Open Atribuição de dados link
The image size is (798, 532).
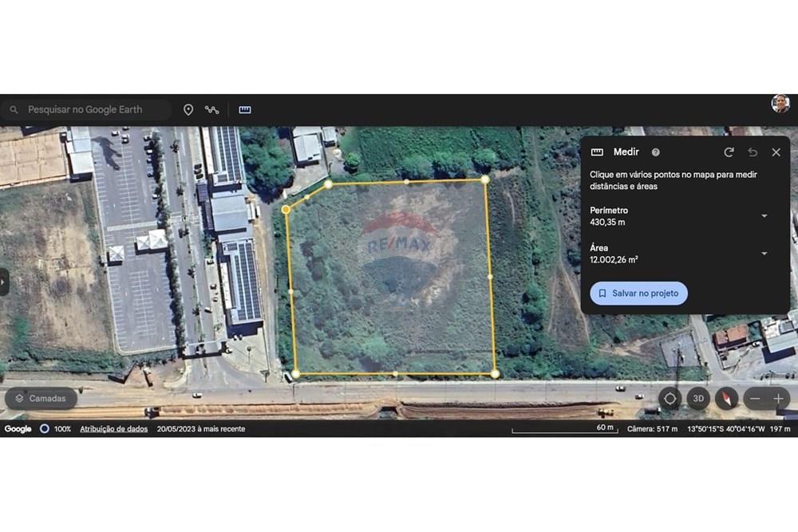(113, 429)
